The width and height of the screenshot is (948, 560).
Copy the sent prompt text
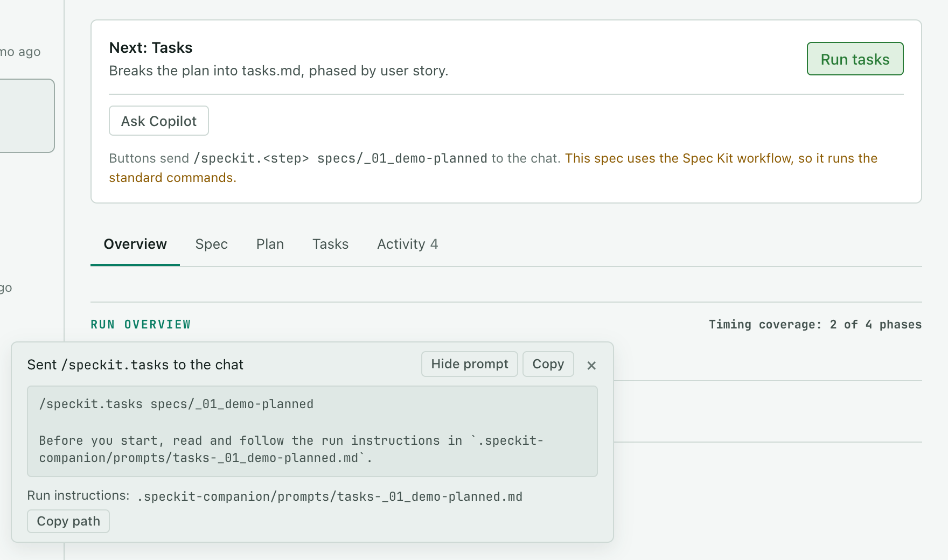[x=548, y=364]
